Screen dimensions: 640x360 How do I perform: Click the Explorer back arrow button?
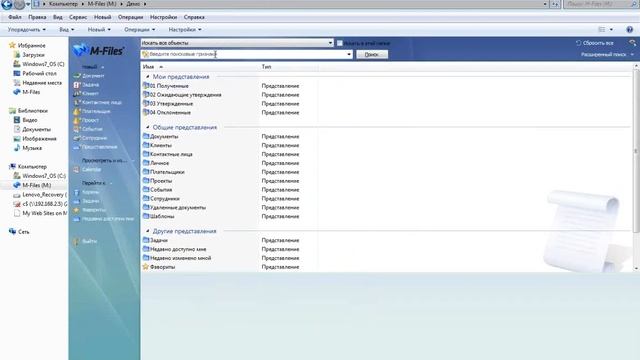pyautogui.click(x=7, y=4)
